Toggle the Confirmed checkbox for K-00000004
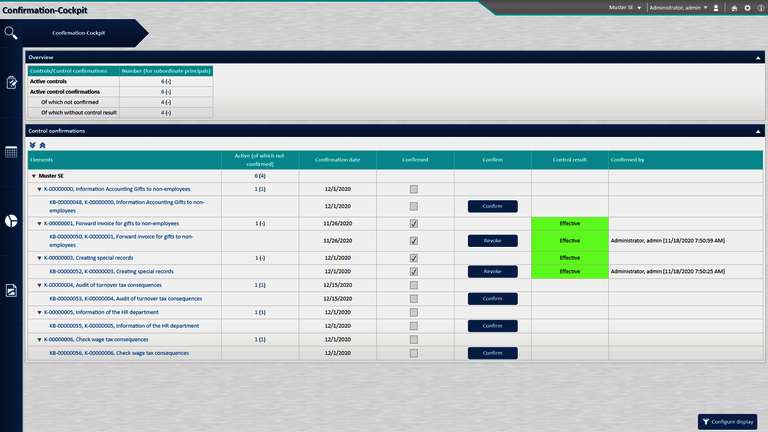 pos(414,285)
